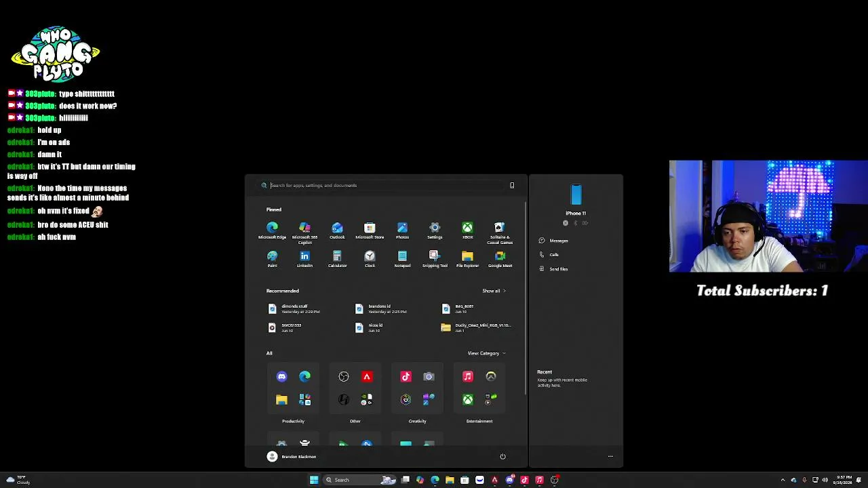Open pinned File Explorer app

[467, 259]
